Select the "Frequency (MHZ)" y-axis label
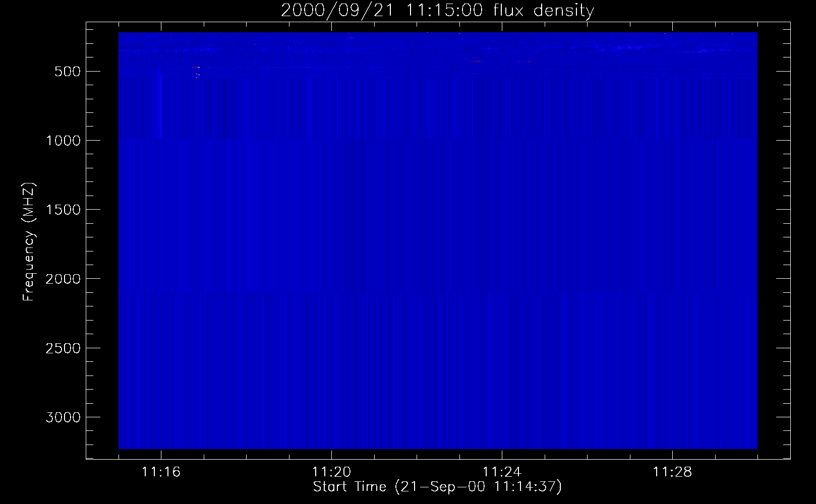 coord(29,242)
